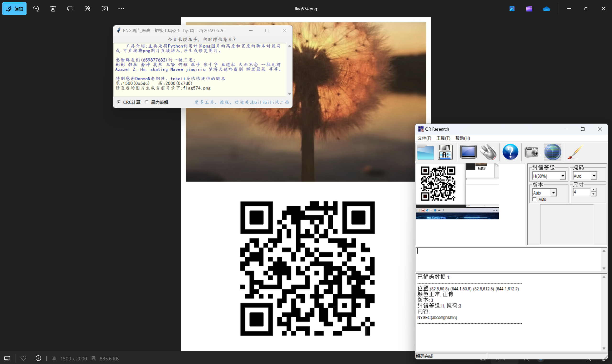Screen dimensions: 612x364
Task: Toggle the filmstrip icon in Photos status bar
Action: click(x=7, y=358)
